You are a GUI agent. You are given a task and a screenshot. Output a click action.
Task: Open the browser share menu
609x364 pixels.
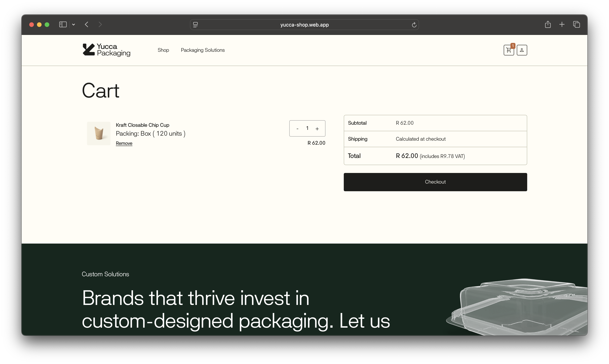(548, 24)
